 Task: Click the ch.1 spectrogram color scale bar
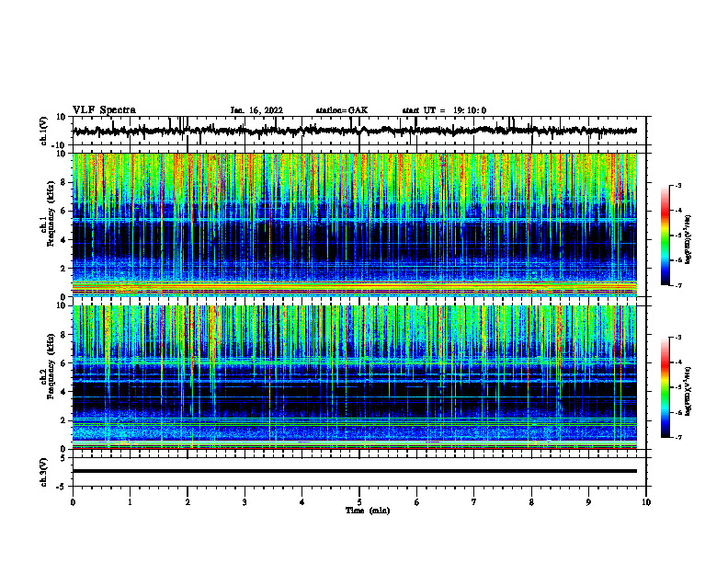coord(665,236)
